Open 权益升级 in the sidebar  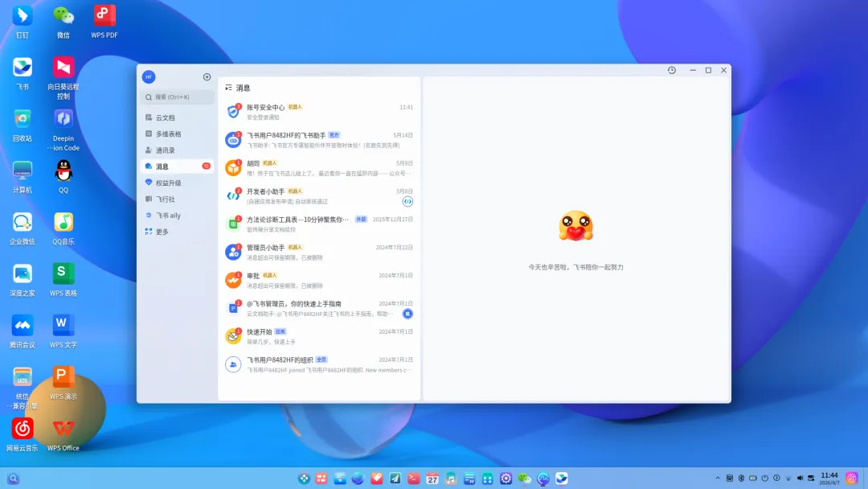pos(177,183)
